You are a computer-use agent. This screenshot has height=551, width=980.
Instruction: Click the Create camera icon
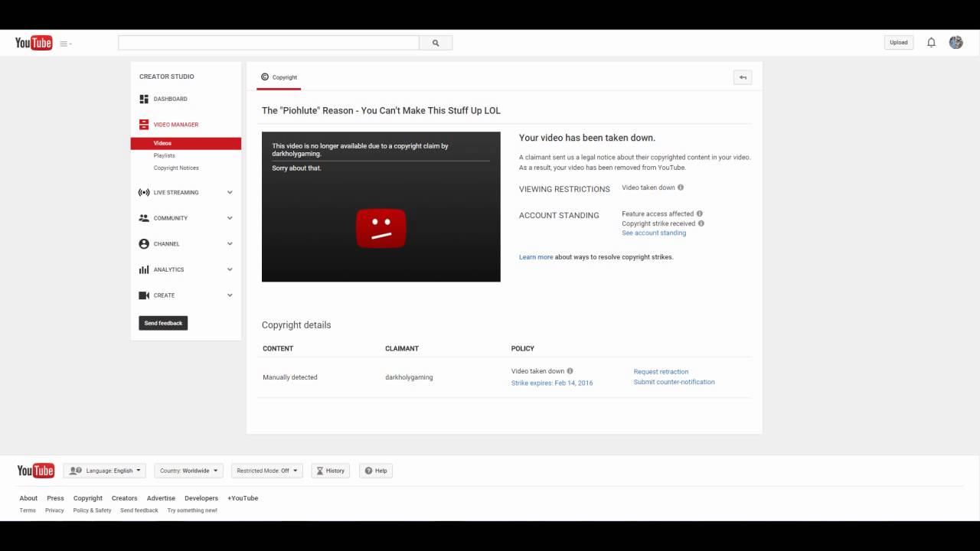(x=144, y=295)
